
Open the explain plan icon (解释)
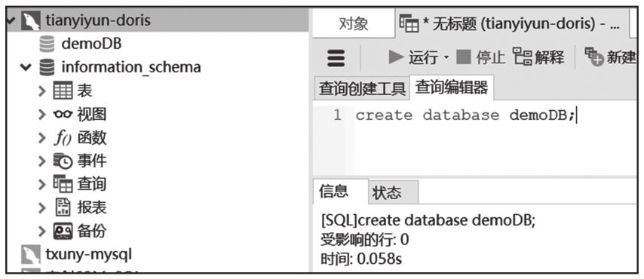[521, 57]
